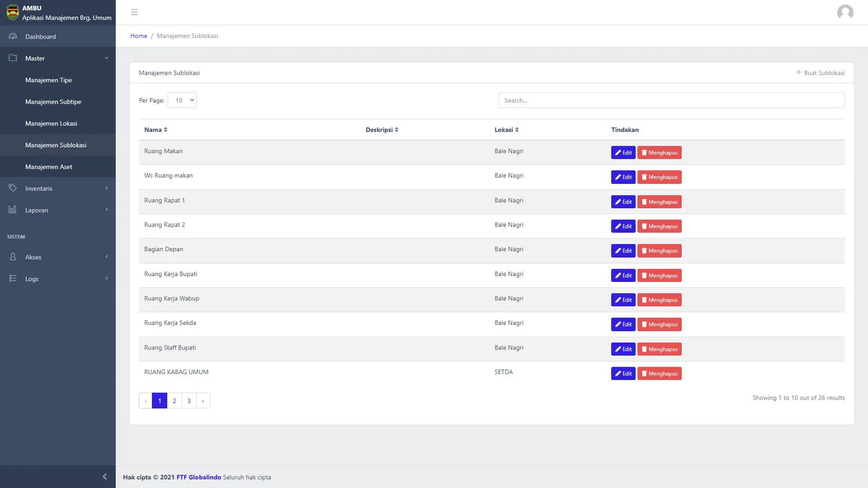Open the Per Page dropdown
Image resolution: width=868 pixels, height=488 pixels.
point(182,100)
